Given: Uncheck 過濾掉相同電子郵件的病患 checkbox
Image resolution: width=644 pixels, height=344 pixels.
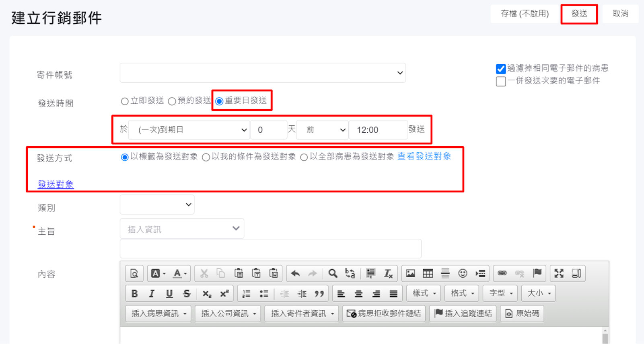Looking at the screenshot, I should point(501,69).
